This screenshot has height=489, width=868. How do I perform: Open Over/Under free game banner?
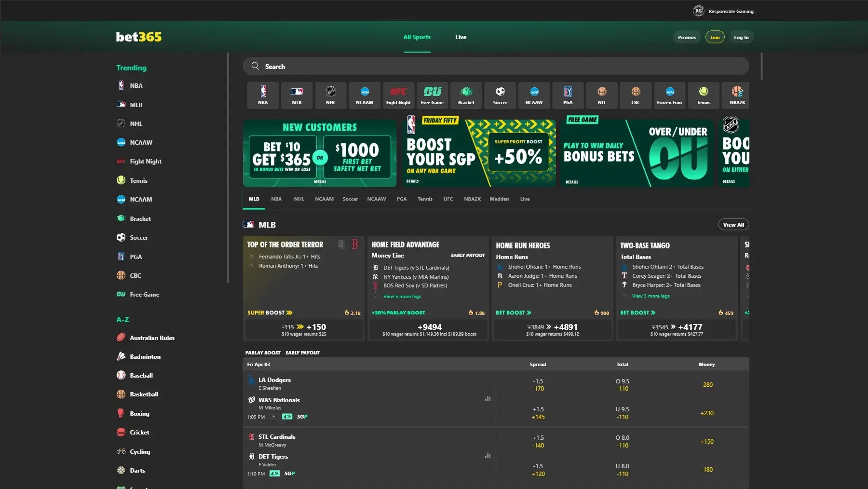637,153
